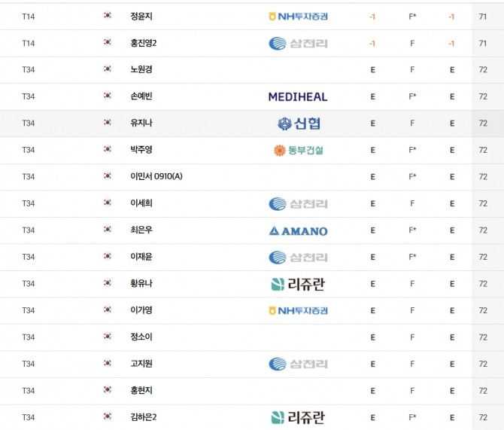
Task: Click the 신협 sponsor logo
Action: [x=298, y=124]
